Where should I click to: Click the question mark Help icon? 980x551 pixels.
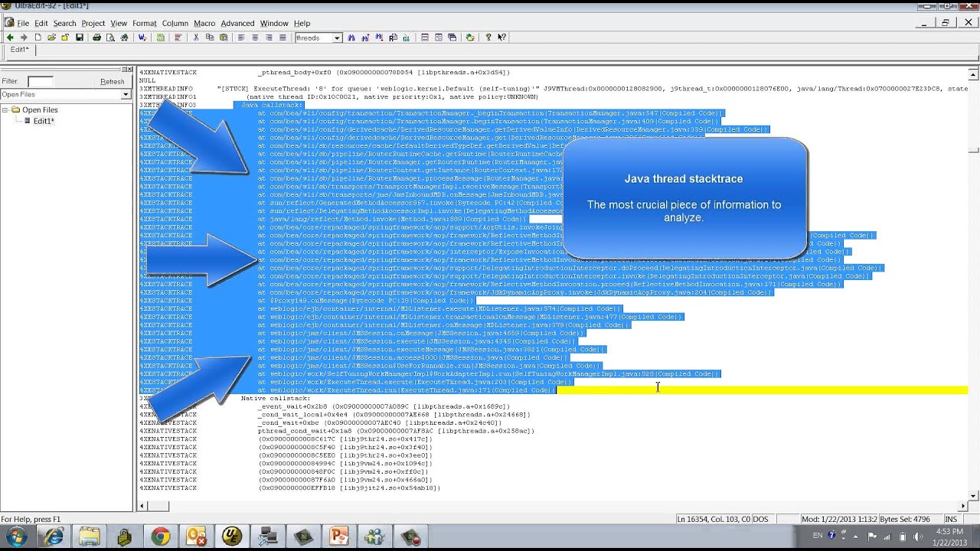pos(488,37)
